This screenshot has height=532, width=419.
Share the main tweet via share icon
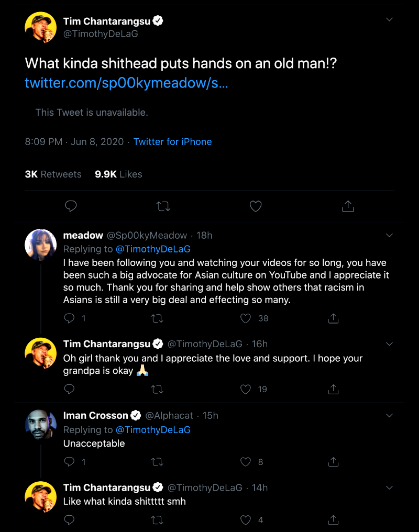pyautogui.click(x=348, y=207)
